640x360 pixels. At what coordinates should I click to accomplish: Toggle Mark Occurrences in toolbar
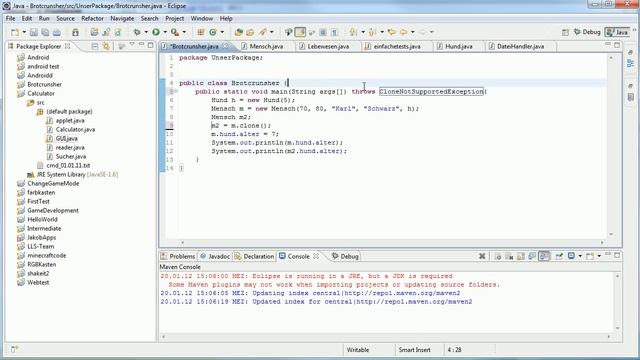coord(300,32)
